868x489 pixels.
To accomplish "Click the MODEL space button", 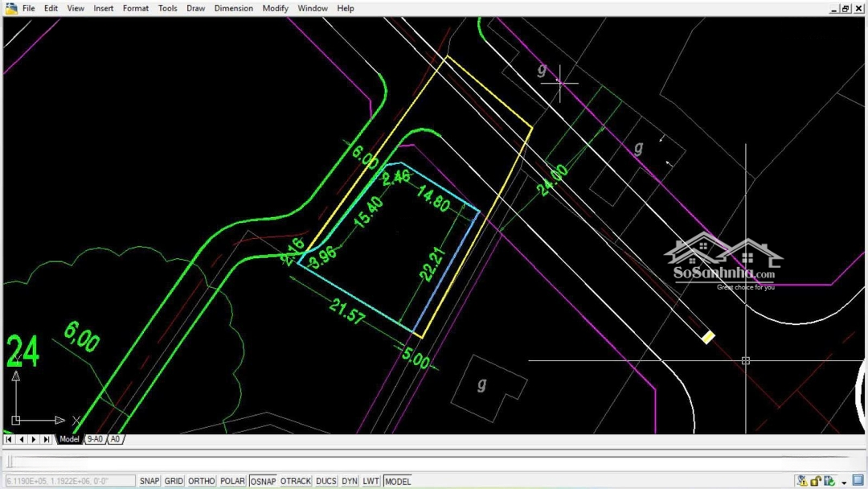I will tap(398, 481).
